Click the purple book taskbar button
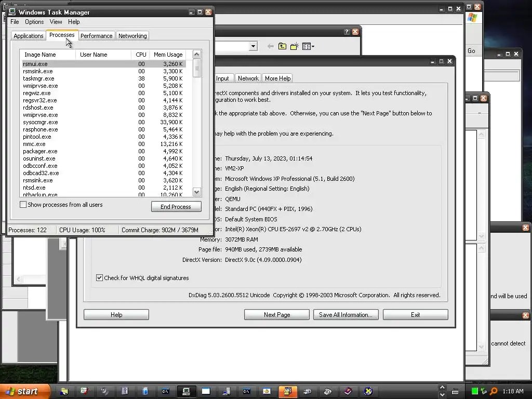This screenshot has height=399, width=532. tap(348, 391)
